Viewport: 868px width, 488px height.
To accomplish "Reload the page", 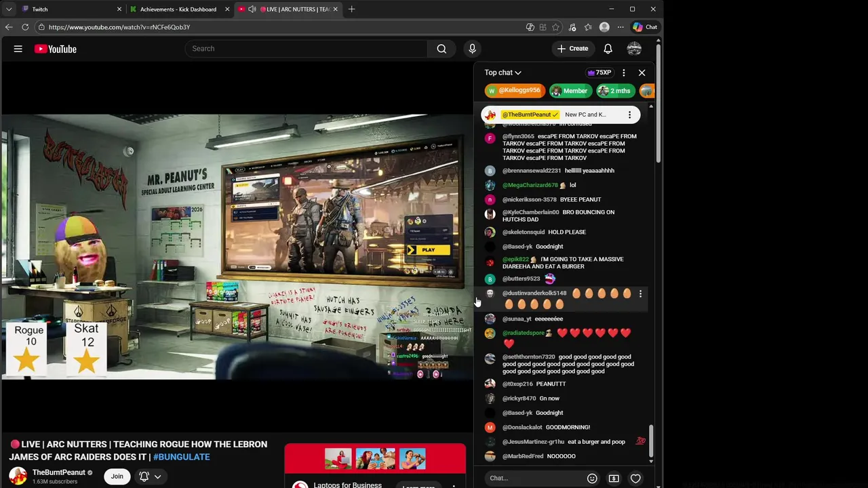I will [25, 27].
